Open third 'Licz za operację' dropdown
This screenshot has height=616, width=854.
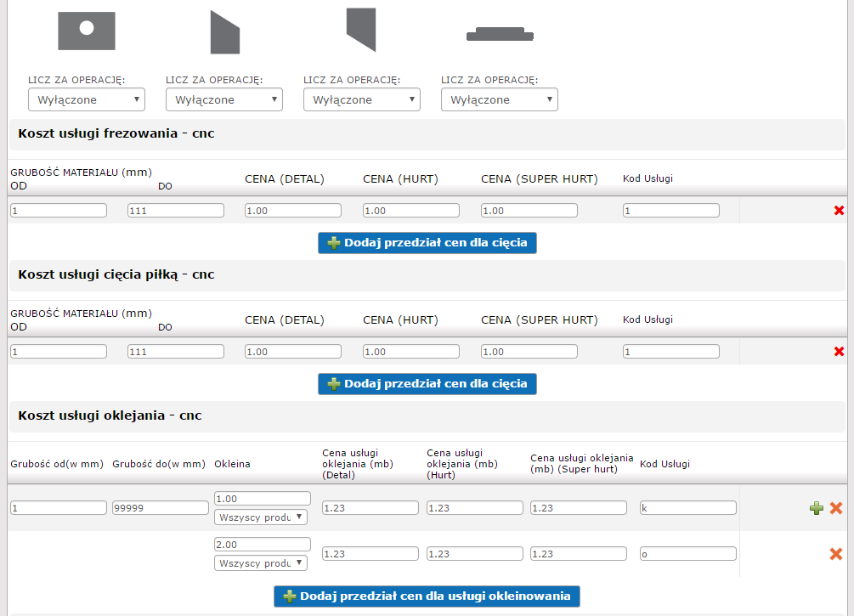tap(362, 100)
